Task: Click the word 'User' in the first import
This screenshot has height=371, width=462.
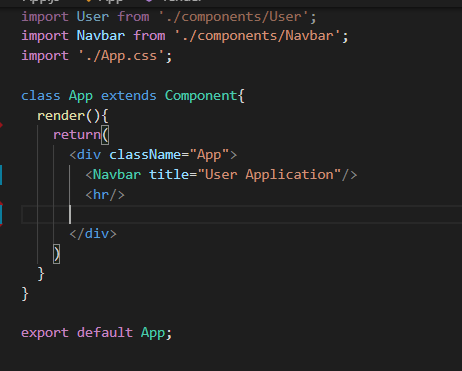Action: (x=93, y=17)
